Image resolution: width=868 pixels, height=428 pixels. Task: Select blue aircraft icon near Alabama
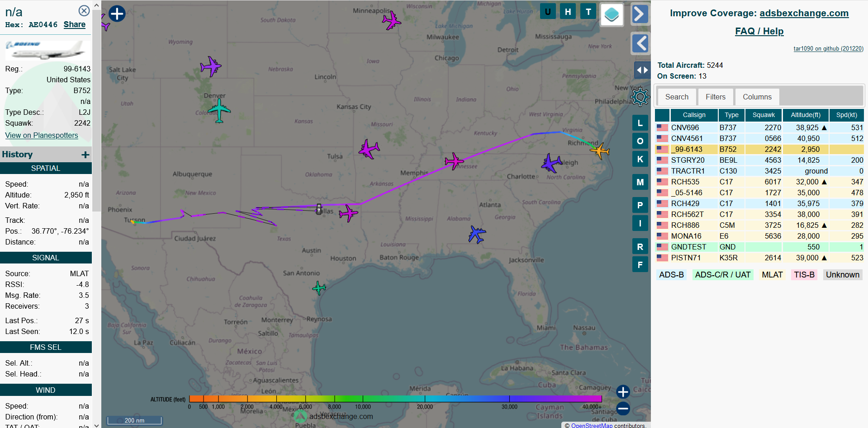tap(477, 235)
